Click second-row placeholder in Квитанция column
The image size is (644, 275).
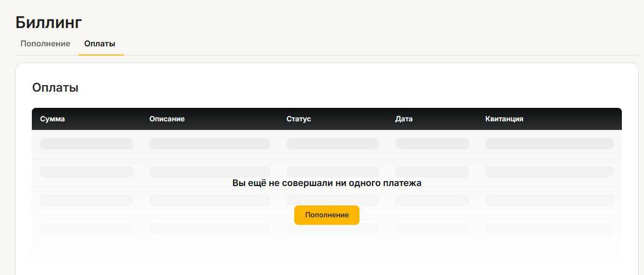coord(549,172)
